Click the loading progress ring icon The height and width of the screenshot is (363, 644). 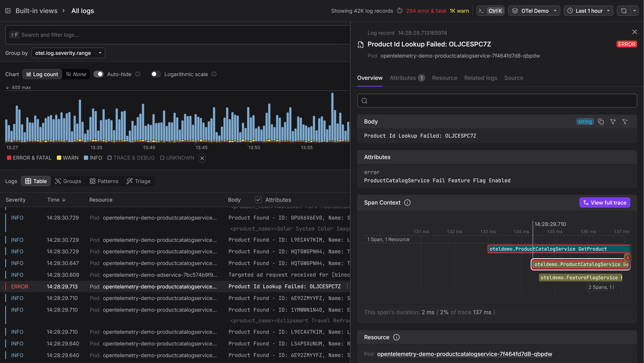click(399, 11)
